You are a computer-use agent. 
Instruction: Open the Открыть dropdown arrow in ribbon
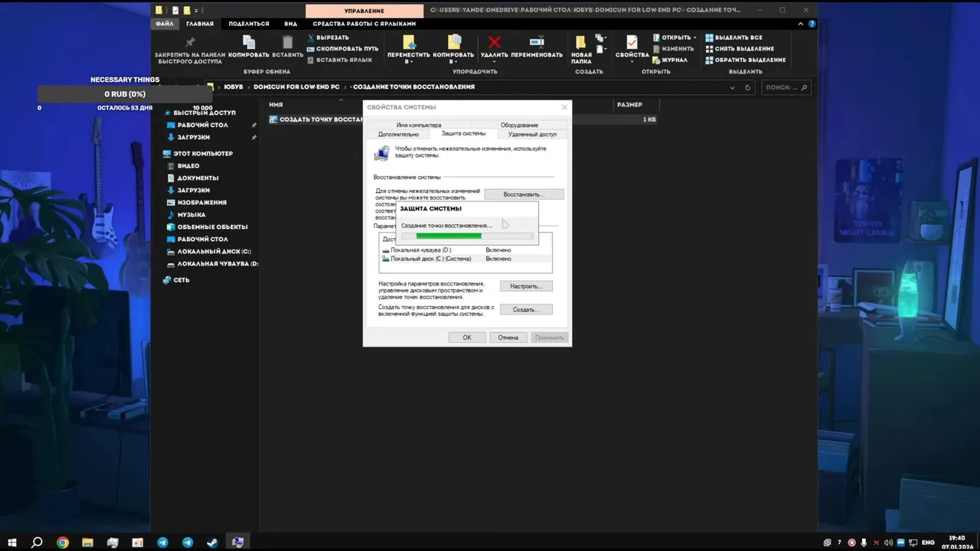pos(694,37)
